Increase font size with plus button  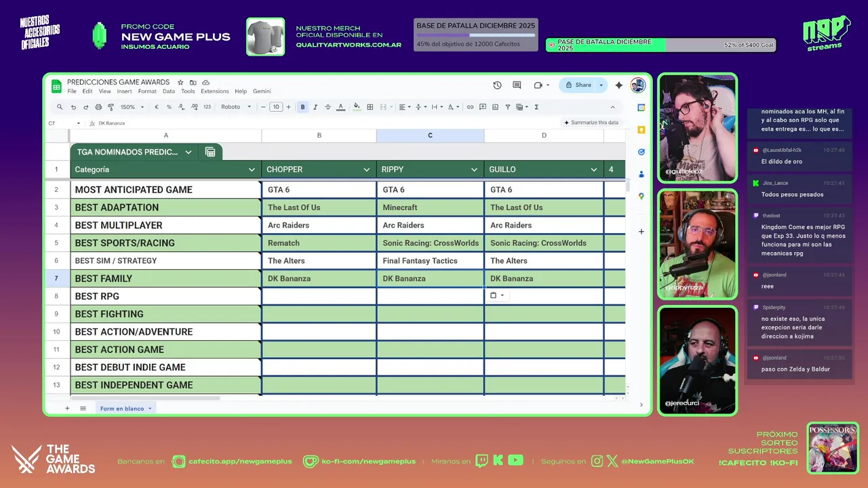click(288, 107)
